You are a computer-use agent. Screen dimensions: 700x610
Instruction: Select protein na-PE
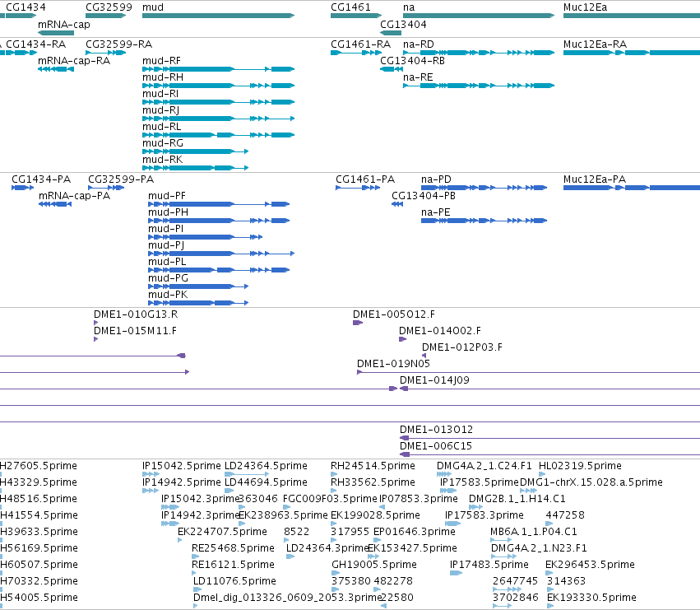point(484,221)
